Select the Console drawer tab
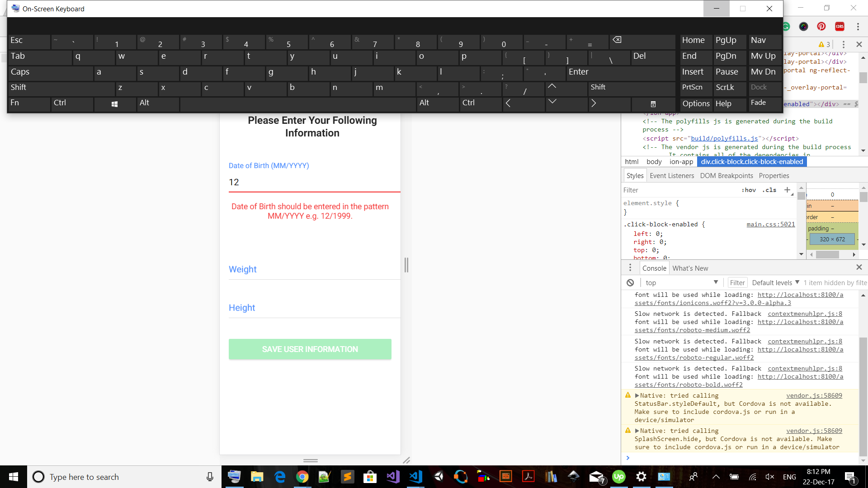 coord(654,268)
